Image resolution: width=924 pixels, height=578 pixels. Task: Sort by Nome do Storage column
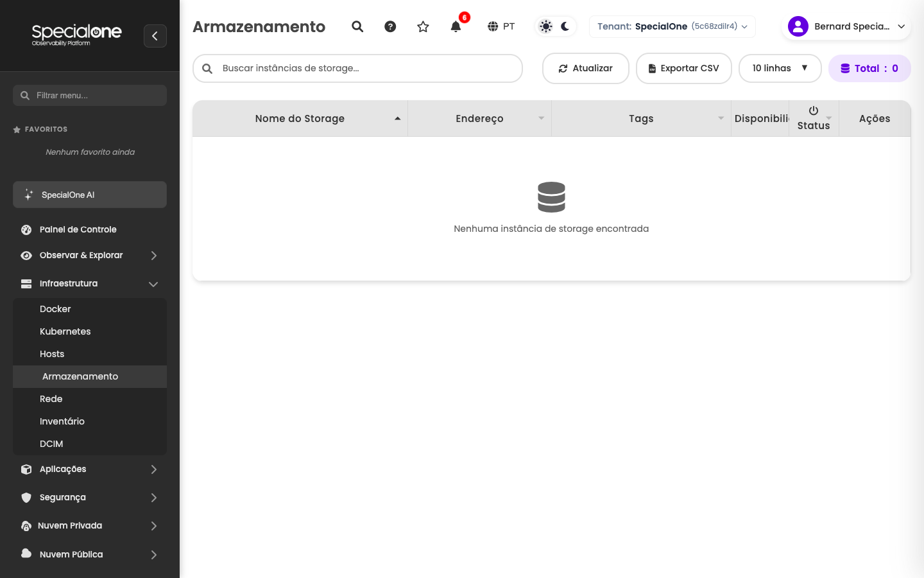click(x=300, y=118)
